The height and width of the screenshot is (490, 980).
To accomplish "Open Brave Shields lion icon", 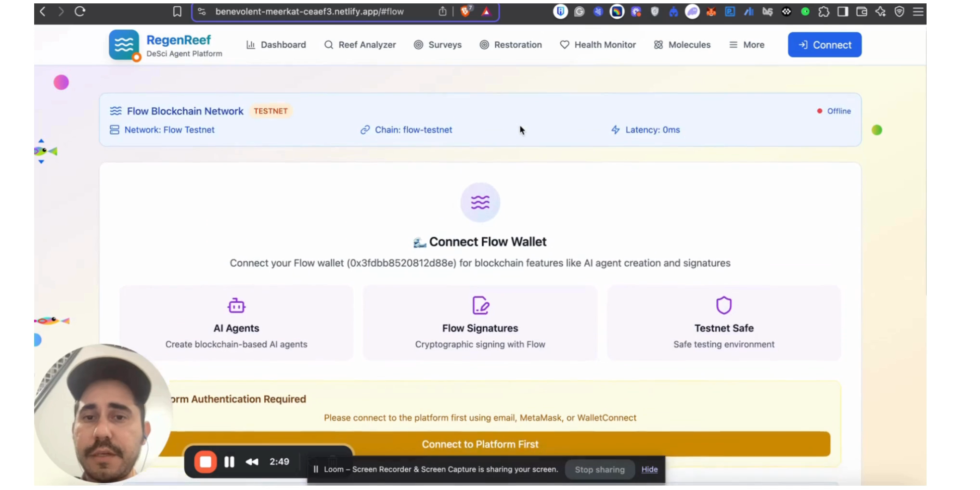I will coord(465,12).
